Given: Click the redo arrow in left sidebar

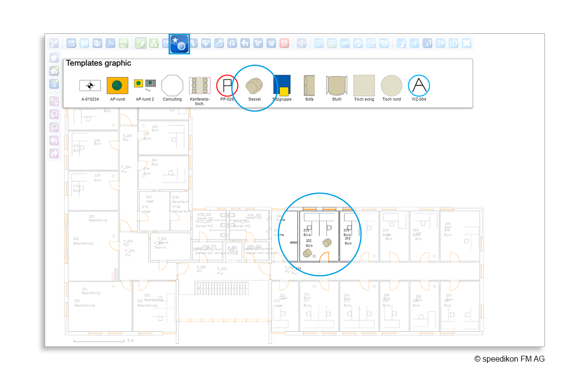Looking at the screenshot, I should (54, 153).
